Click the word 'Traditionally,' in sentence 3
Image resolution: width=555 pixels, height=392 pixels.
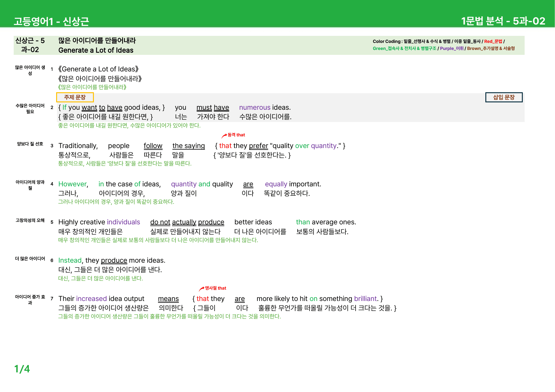coord(78,146)
